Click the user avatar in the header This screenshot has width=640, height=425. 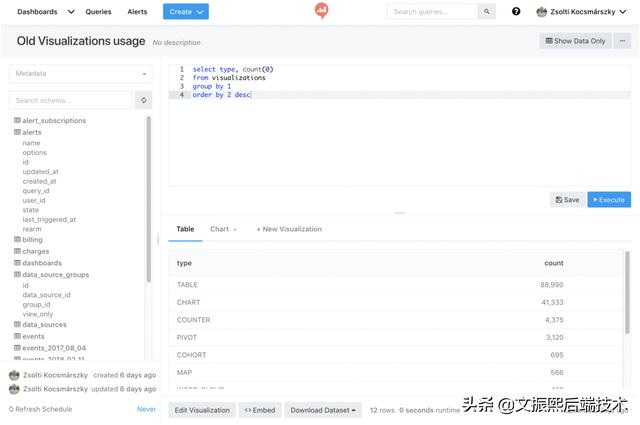542,12
